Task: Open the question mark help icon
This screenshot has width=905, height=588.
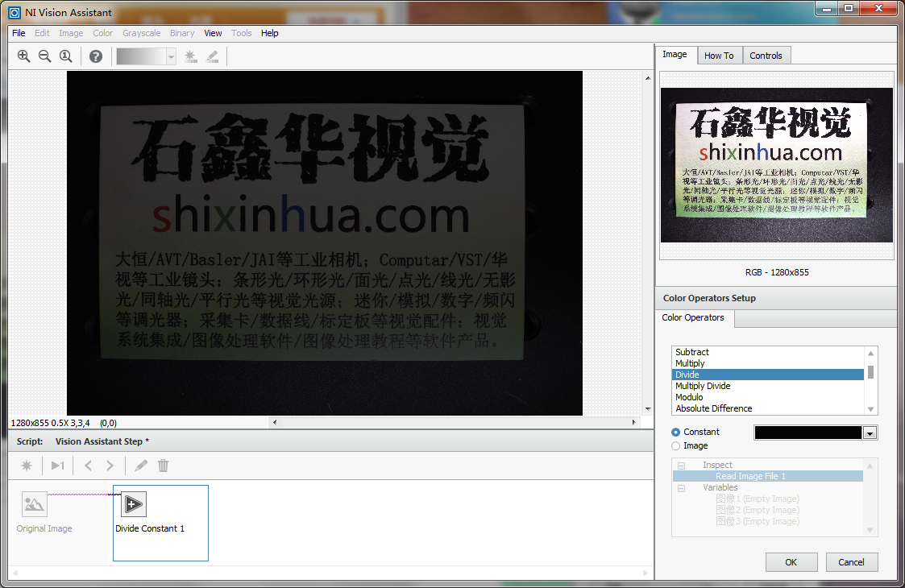Action: (x=96, y=56)
